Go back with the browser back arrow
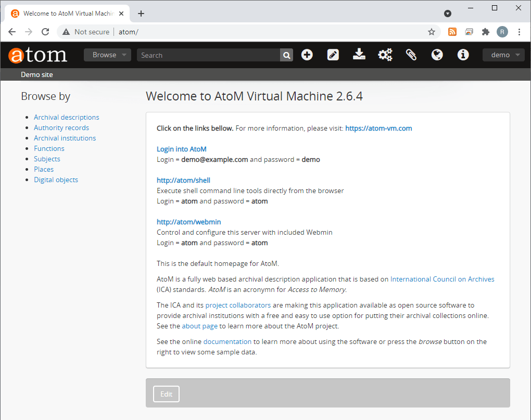This screenshot has width=531, height=420. tap(12, 32)
